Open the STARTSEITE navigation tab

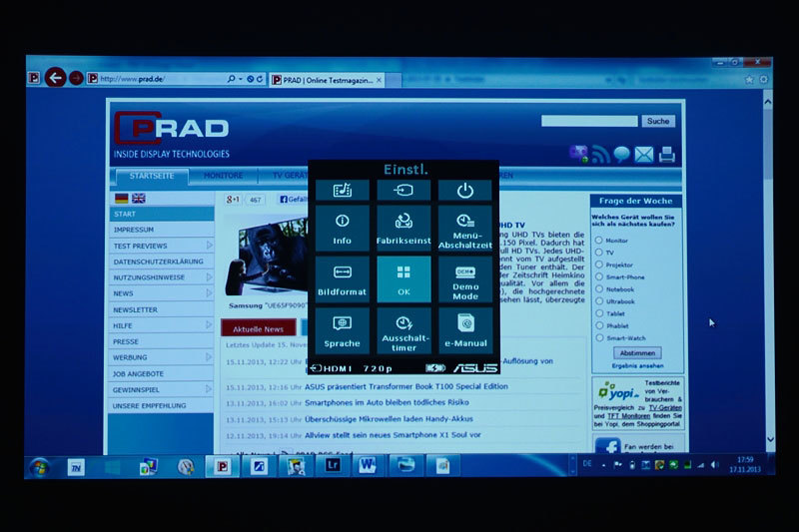(x=152, y=176)
